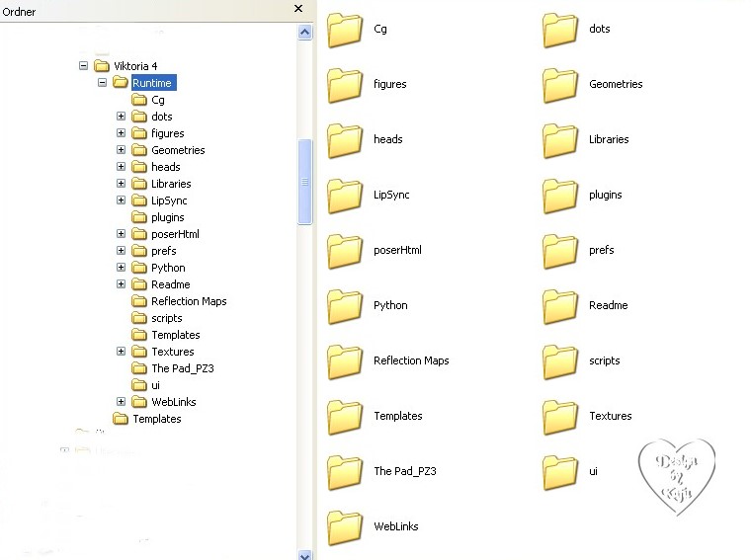Collapse the Viktoria 4 tree node
The height and width of the screenshot is (560, 751).
click(83, 65)
